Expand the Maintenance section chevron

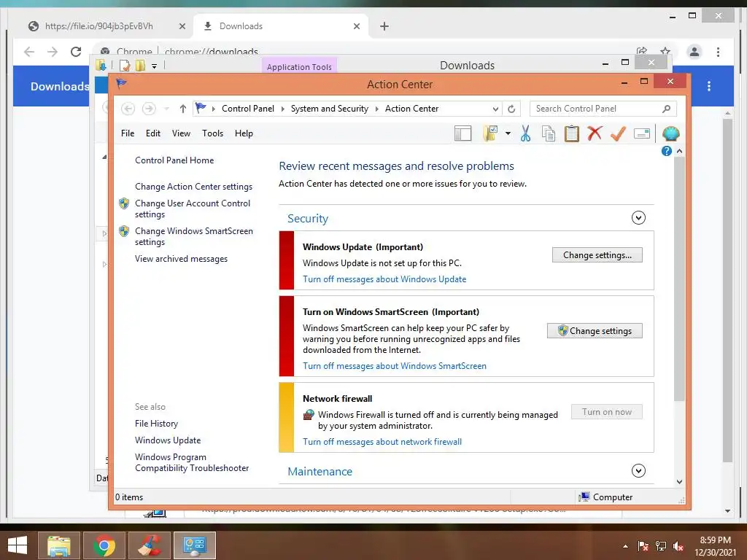pyautogui.click(x=638, y=471)
